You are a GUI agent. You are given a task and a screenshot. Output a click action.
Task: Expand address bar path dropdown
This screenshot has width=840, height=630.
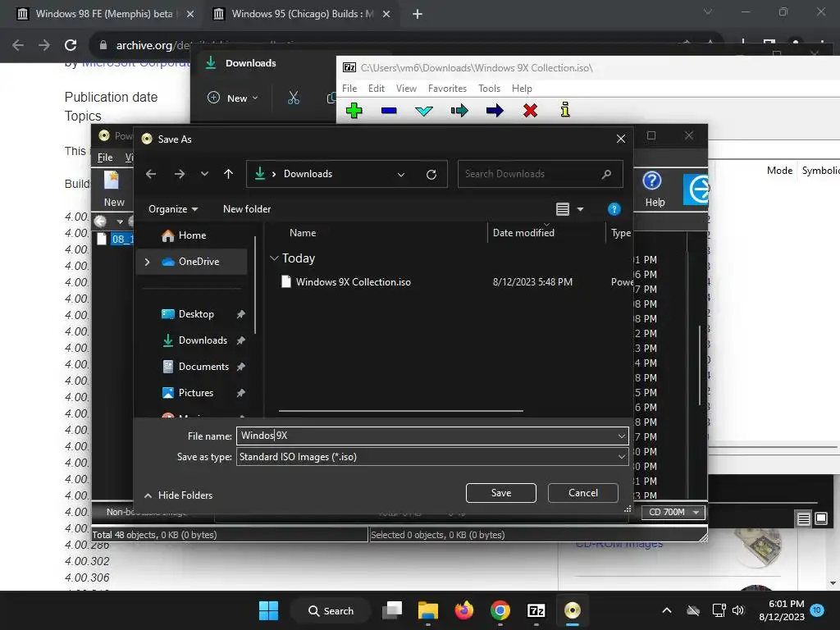400,174
